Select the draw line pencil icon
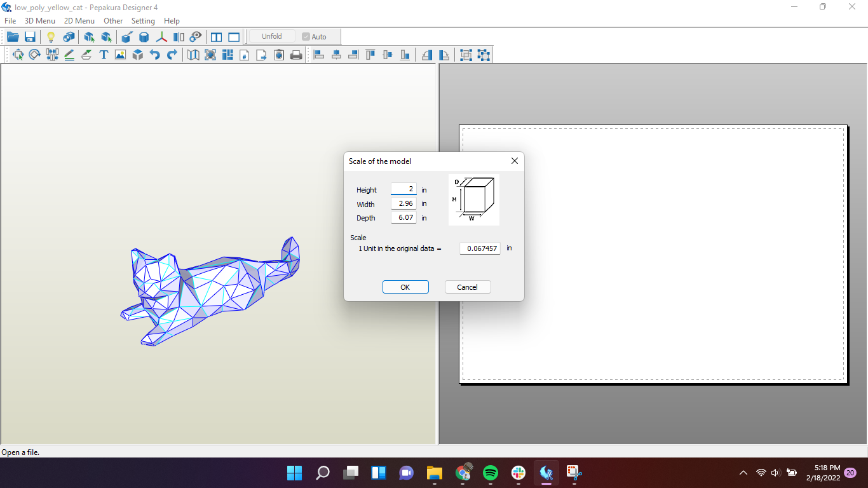The image size is (868, 488). [x=69, y=55]
